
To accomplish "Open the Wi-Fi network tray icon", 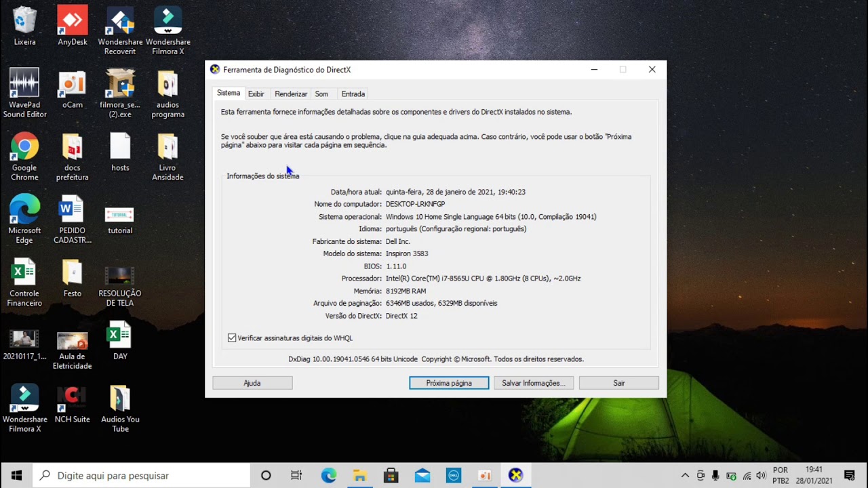I will pos(747,475).
